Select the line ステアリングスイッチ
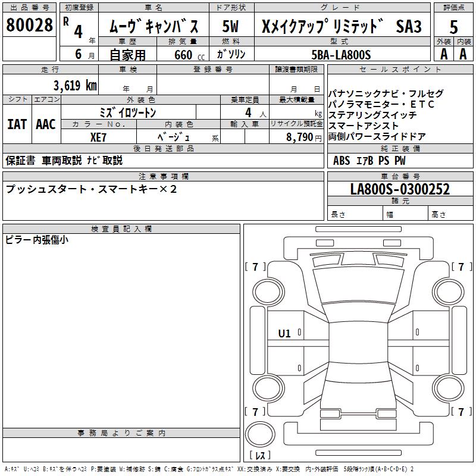 point(372,115)
